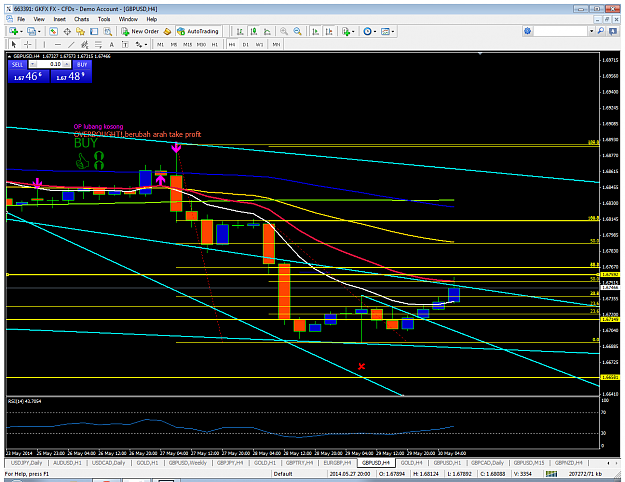Open the Periods clock icon
Image resolution: width=625 pixels, height=482 pixels.
pyautogui.click(x=368, y=31)
